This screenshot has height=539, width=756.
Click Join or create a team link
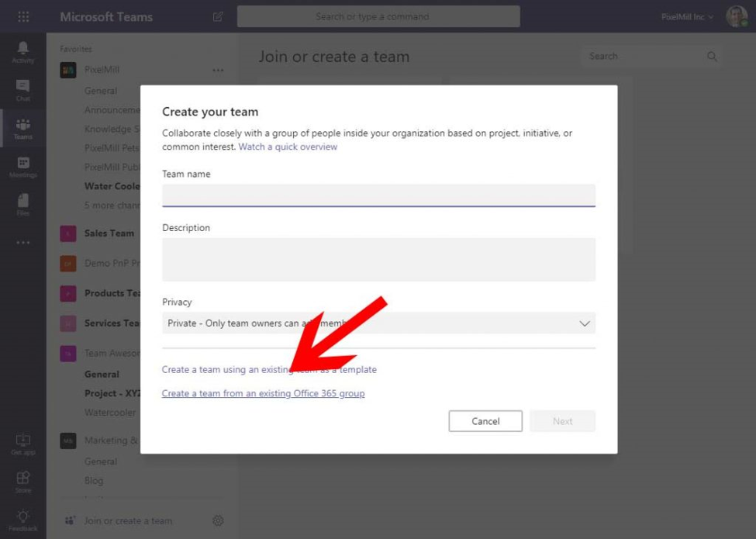pos(128,520)
